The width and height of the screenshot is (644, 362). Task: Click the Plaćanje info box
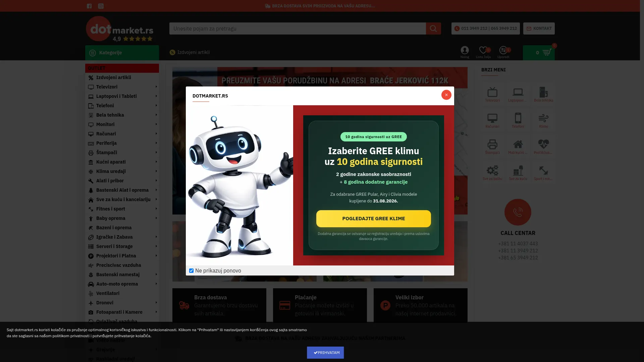[320, 305]
